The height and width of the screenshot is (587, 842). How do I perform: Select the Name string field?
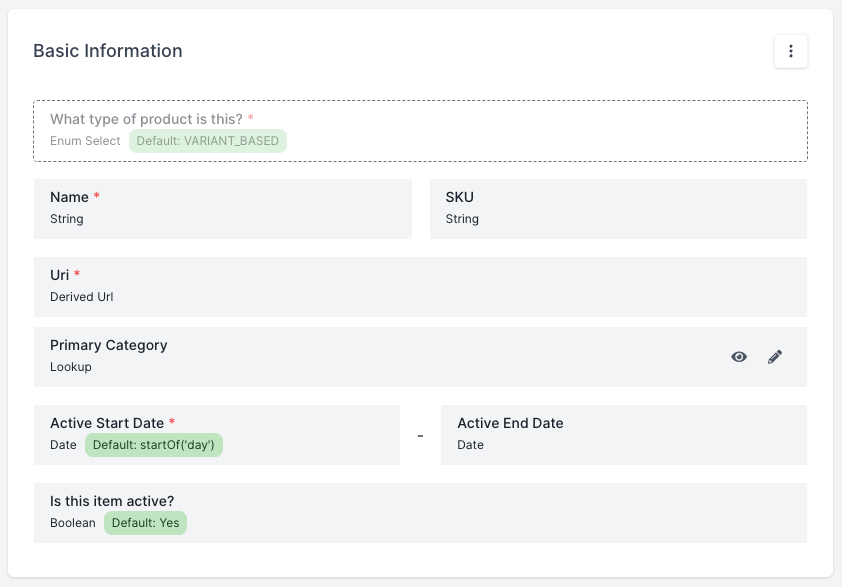(222, 209)
